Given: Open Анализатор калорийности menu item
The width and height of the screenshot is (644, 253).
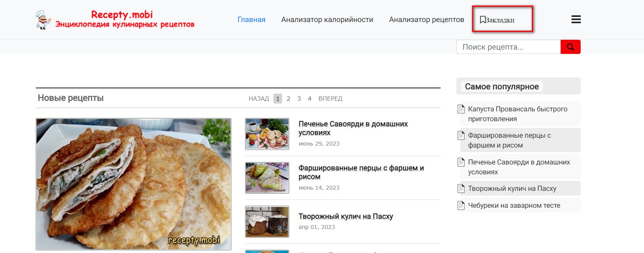Looking at the screenshot, I should [327, 20].
